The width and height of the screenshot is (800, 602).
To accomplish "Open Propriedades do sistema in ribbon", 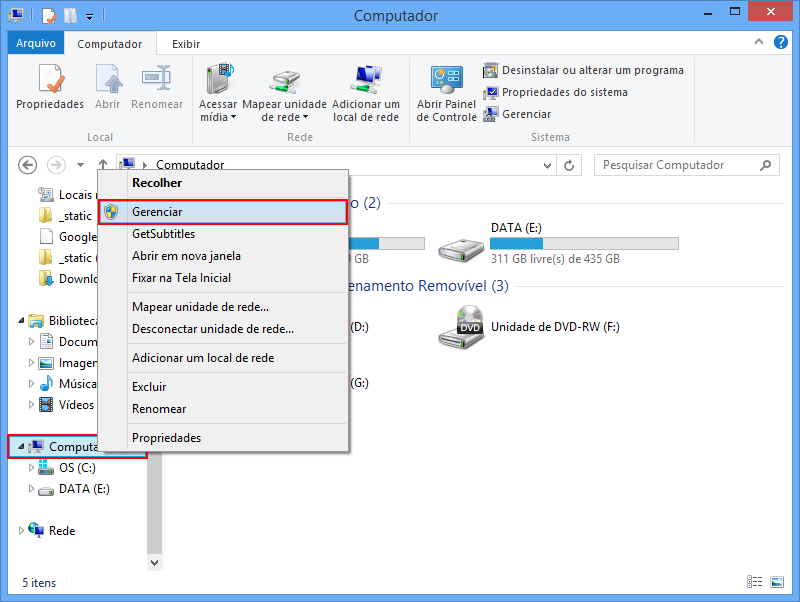I will [556, 92].
